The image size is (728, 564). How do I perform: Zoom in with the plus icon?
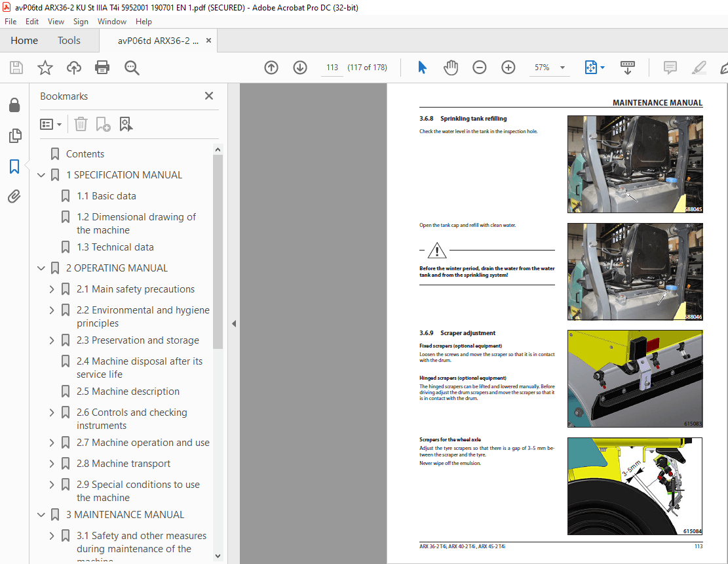click(x=508, y=67)
